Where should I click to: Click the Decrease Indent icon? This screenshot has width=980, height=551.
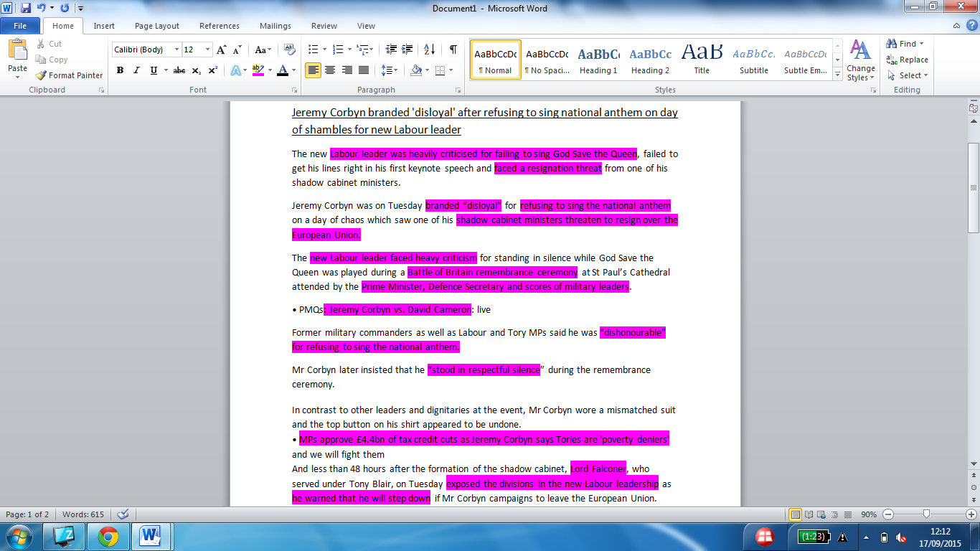click(391, 50)
